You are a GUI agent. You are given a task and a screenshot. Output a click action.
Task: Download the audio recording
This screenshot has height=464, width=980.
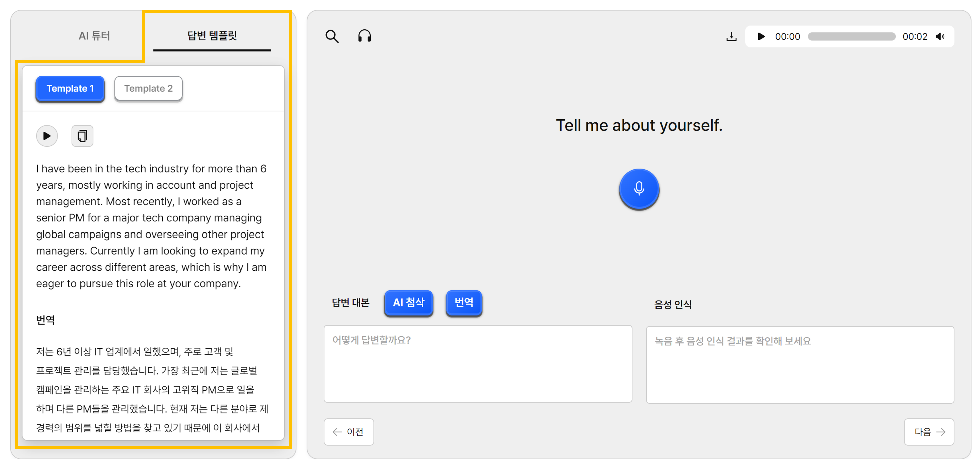pyautogui.click(x=731, y=37)
